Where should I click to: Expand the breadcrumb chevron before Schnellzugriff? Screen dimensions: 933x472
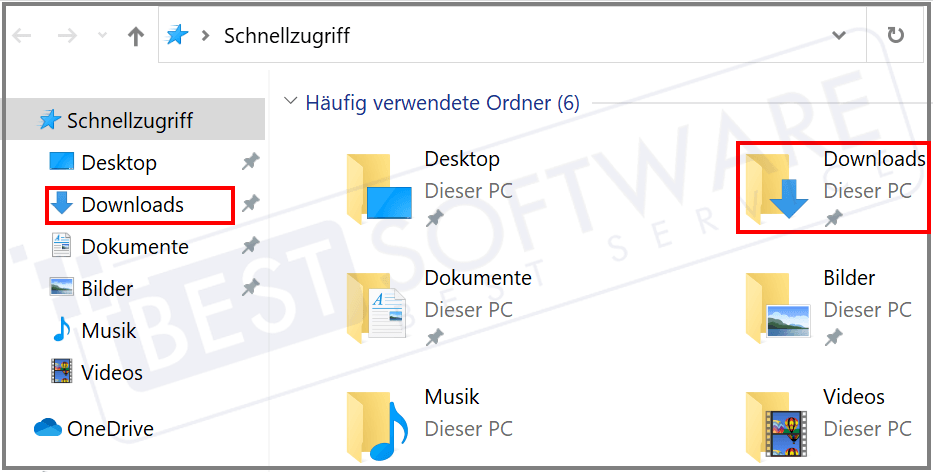[206, 36]
